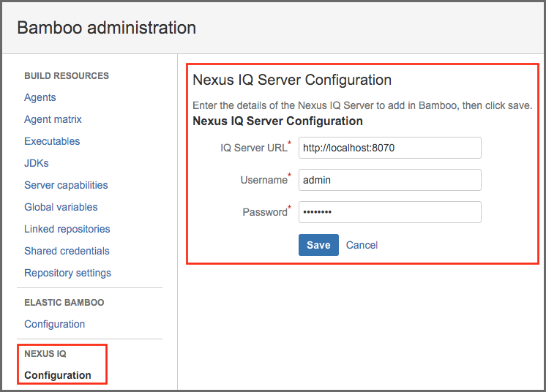Click the IQ Server URL input field
The image size is (546, 392).
point(389,148)
